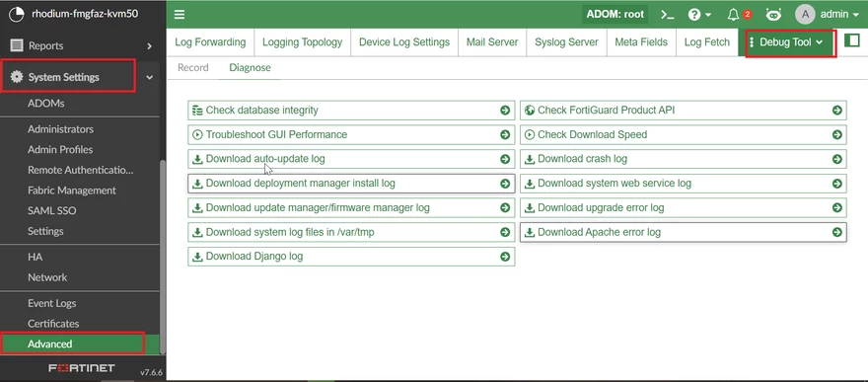Click arrow icon on Download system log files row

(505, 232)
